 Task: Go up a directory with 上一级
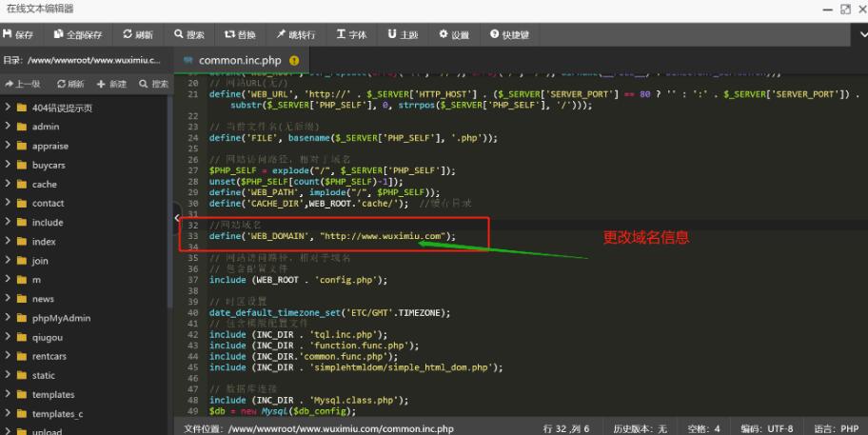[x=23, y=84]
